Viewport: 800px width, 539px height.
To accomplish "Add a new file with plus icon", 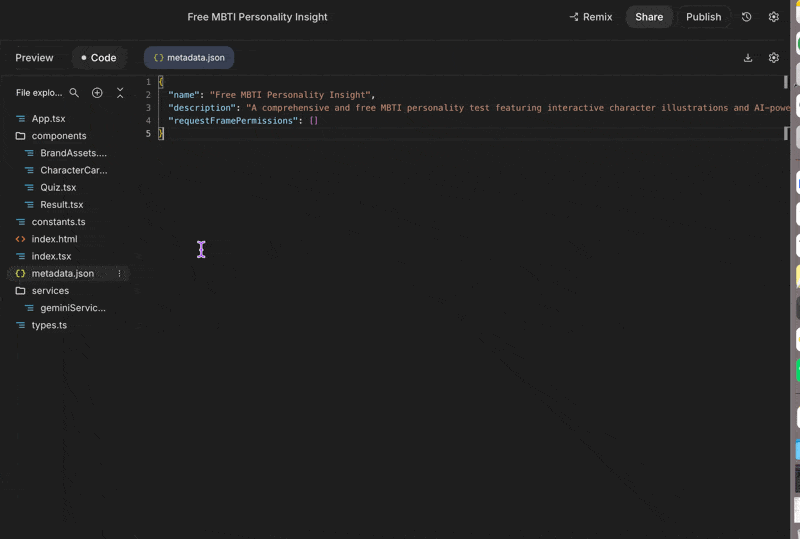I will pos(97,93).
